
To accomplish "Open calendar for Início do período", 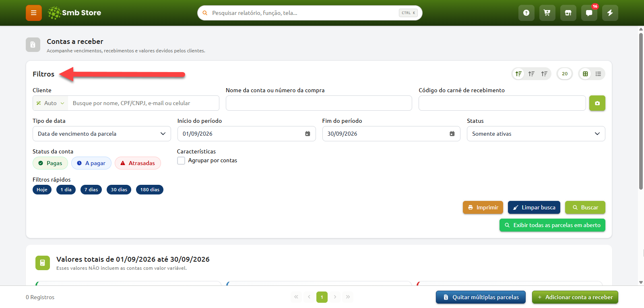I will (308, 134).
